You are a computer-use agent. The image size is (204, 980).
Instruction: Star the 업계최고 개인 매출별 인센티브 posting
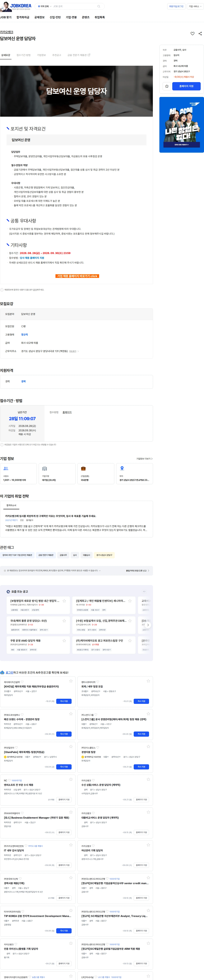point(130,601)
